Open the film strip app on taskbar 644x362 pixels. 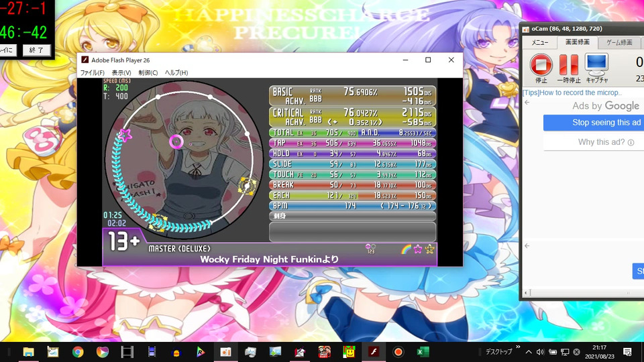click(127, 352)
